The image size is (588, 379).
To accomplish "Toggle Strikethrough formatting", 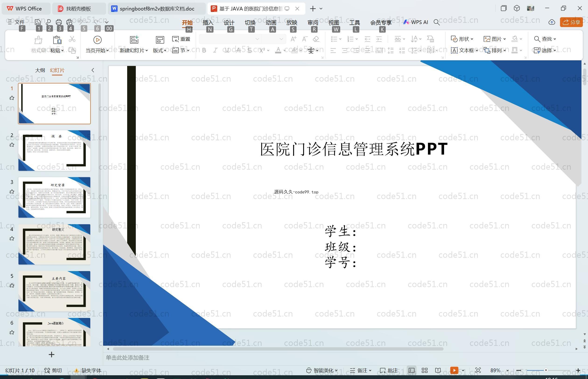I will click(x=238, y=50).
